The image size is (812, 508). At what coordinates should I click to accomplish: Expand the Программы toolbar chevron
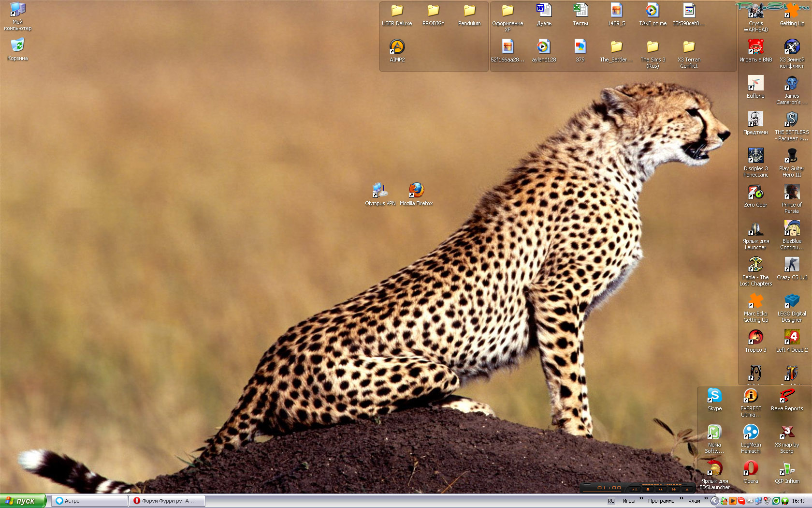681,498
